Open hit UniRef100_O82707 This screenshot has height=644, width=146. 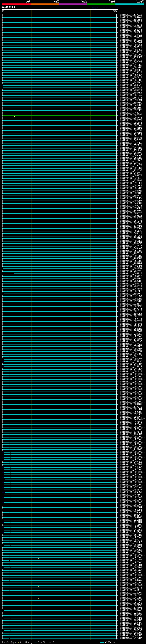pos(131,359)
